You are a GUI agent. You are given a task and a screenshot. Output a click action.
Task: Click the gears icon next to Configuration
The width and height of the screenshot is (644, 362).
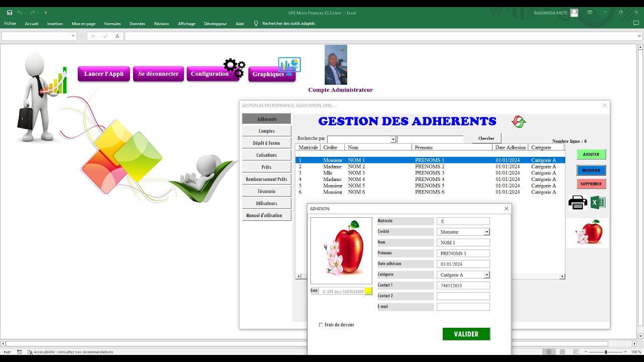click(x=234, y=67)
